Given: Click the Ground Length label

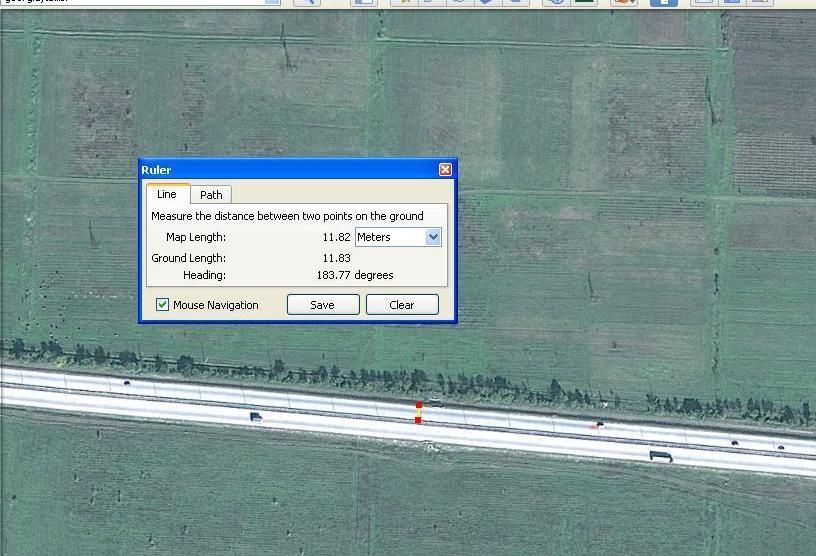Looking at the screenshot, I should (188, 258).
